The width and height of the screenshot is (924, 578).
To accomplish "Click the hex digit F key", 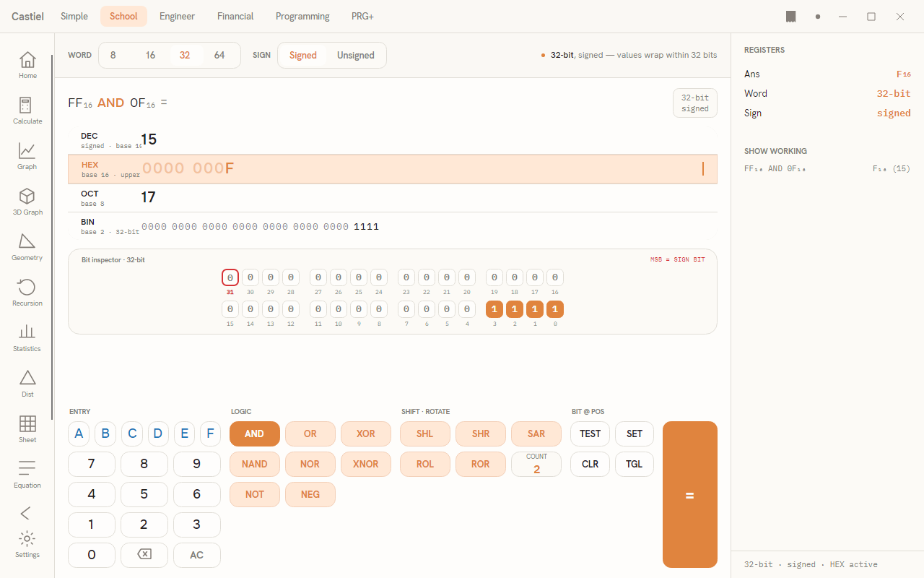I will pyautogui.click(x=210, y=433).
